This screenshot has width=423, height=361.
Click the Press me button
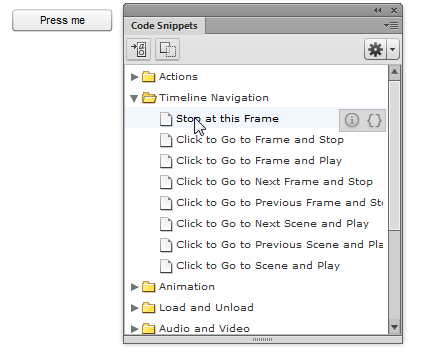coord(62,20)
